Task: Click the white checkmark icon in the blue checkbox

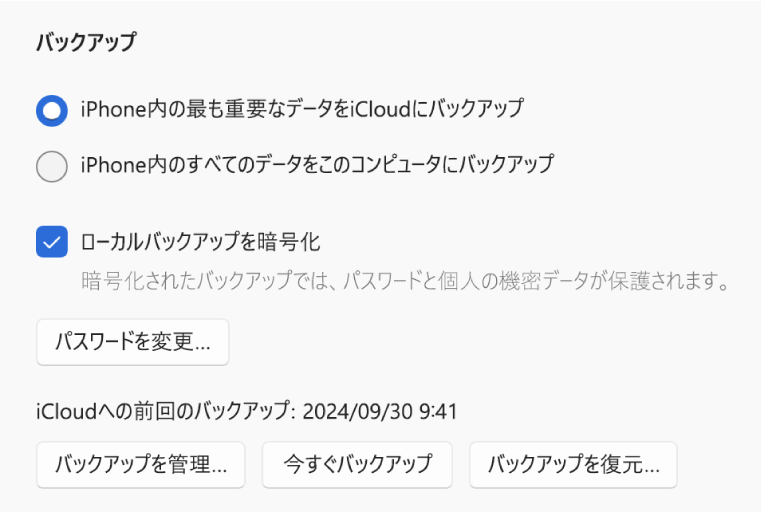Action: 51,241
